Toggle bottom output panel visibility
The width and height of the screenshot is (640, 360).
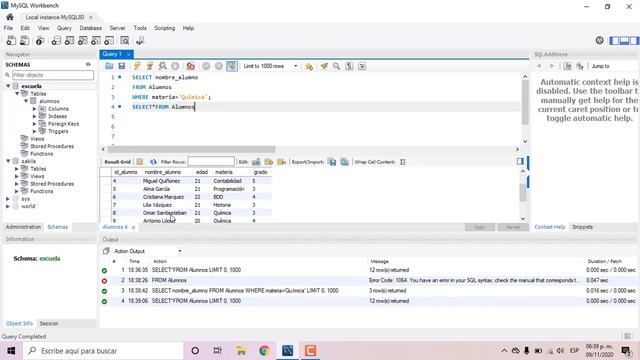(x=624, y=40)
